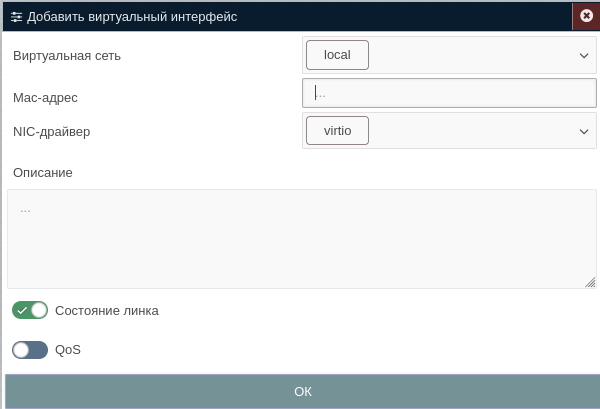Enable the QoS toggle switch
Viewport: 600px width, 409px height.
coord(30,350)
